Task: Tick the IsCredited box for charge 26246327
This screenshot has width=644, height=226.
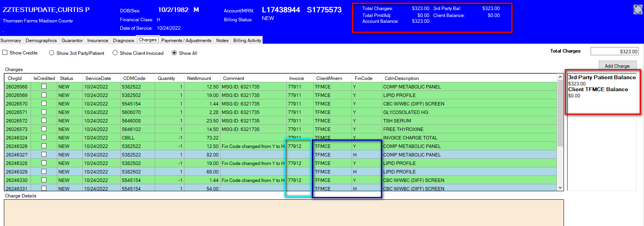Action: (x=44, y=155)
